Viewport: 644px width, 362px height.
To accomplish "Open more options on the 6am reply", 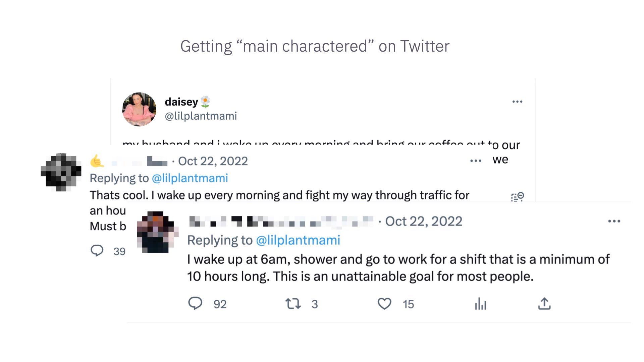I will [614, 221].
